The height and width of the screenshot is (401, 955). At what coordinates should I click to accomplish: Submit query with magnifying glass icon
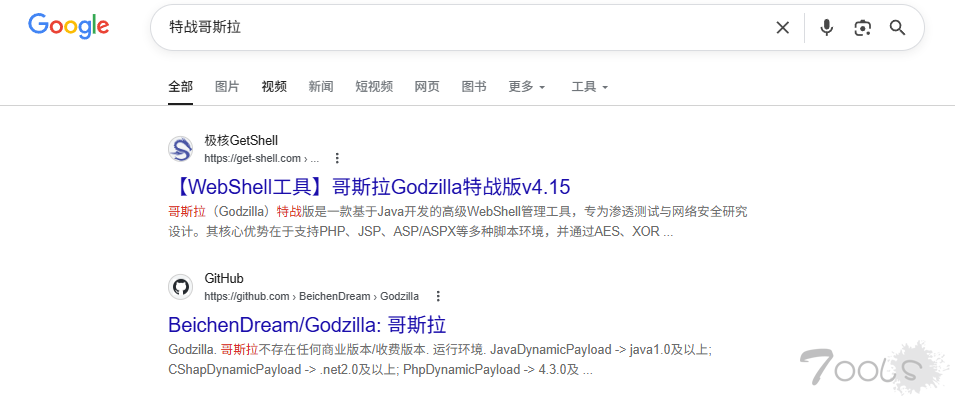click(898, 27)
